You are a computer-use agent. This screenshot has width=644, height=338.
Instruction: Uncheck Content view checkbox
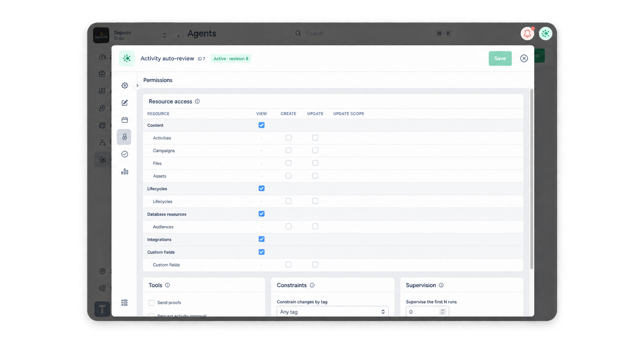pos(261,125)
